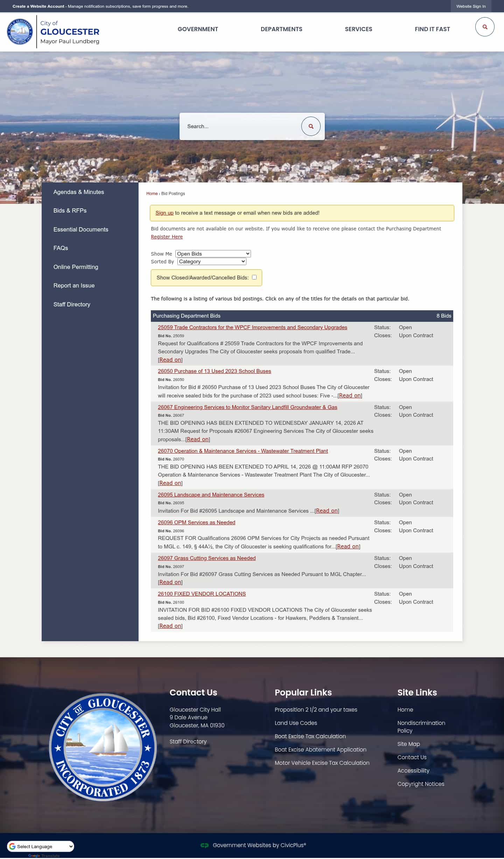This screenshot has width=504, height=859.
Task: Open bid 26100 Fixed Vendor Locations
Action: (202, 594)
